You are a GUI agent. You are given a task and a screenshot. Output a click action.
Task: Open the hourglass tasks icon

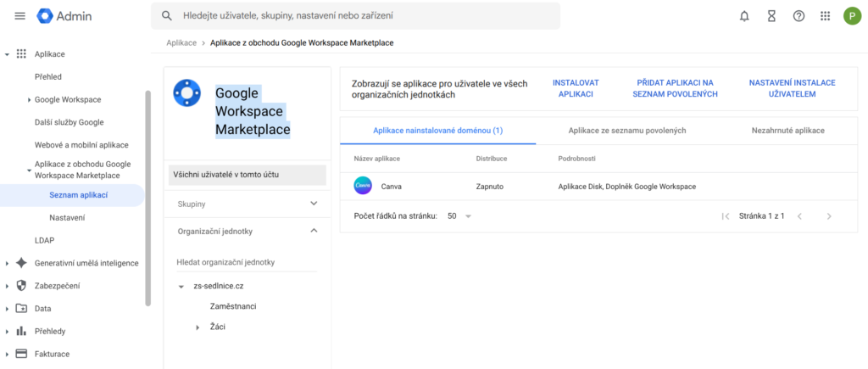[x=771, y=16]
